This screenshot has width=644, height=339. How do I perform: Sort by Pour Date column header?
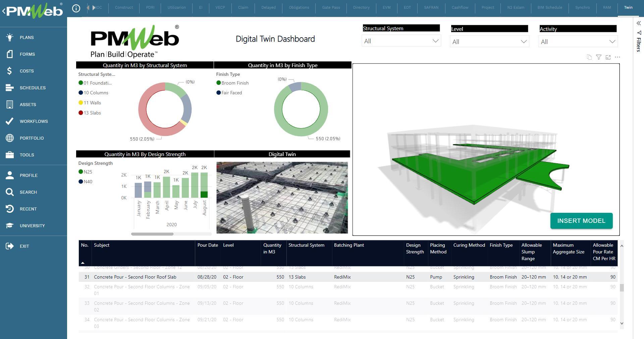208,245
